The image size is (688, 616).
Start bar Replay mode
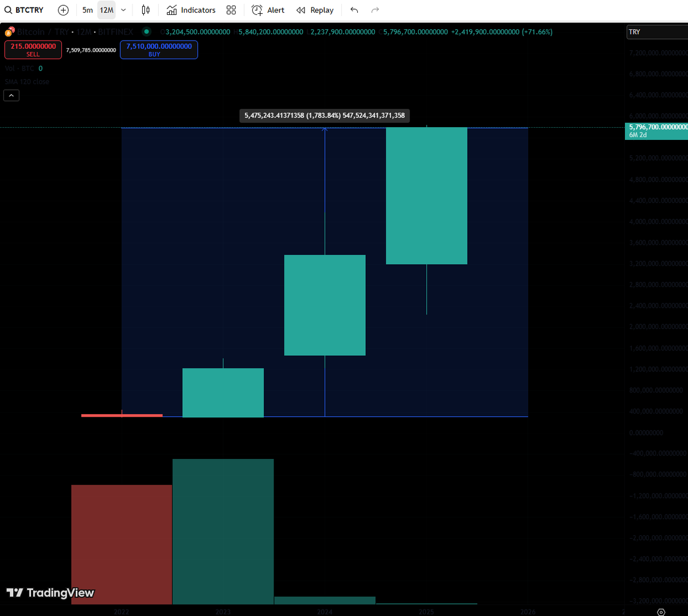coord(315,10)
